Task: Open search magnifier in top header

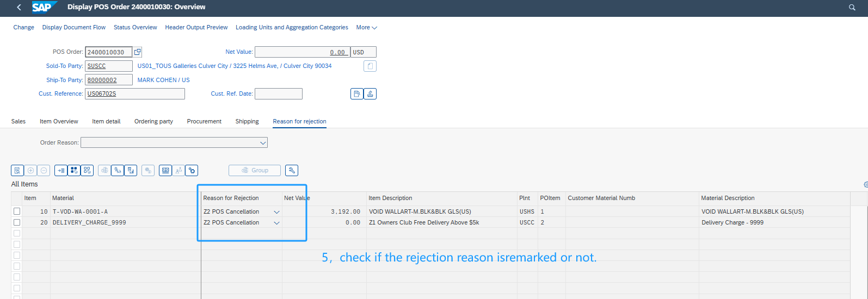Action: 852,8
